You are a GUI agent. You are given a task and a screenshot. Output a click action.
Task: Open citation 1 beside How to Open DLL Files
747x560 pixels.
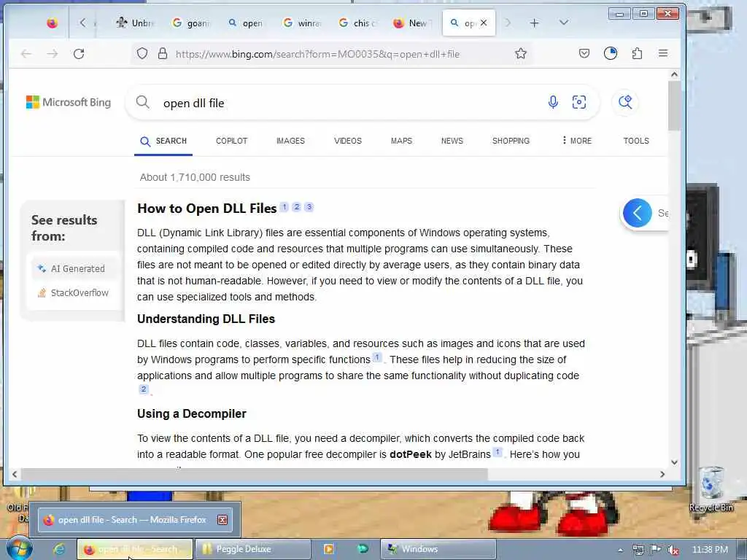[284, 206]
